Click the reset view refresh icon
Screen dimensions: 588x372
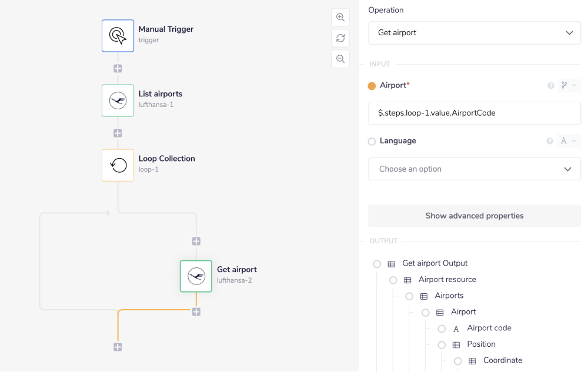tap(340, 38)
